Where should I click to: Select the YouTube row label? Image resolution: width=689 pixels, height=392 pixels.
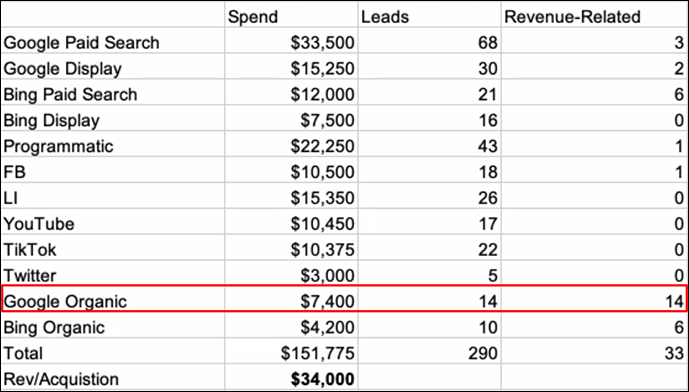tap(39, 224)
